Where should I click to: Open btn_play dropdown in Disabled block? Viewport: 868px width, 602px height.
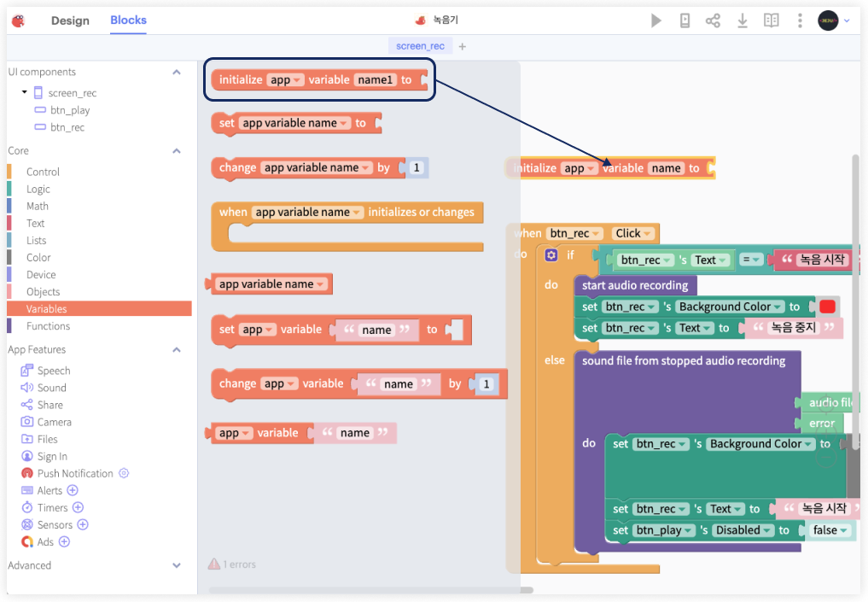point(664,530)
